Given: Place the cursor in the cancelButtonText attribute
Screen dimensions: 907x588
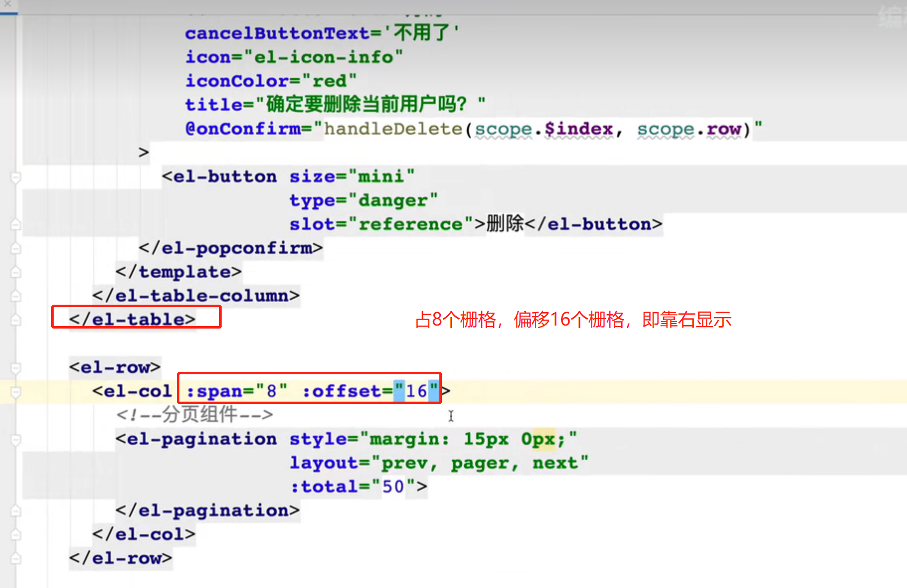Looking at the screenshot, I should tap(277, 33).
